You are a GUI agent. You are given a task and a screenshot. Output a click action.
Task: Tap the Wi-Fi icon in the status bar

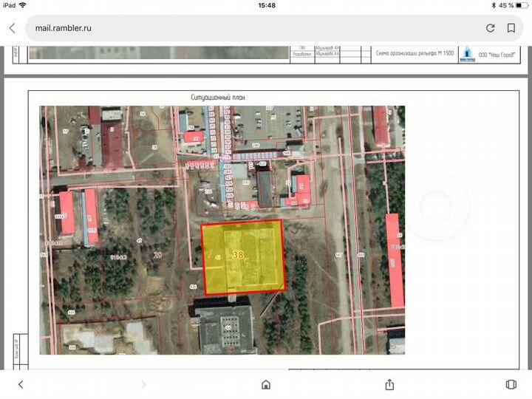click(x=23, y=5)
